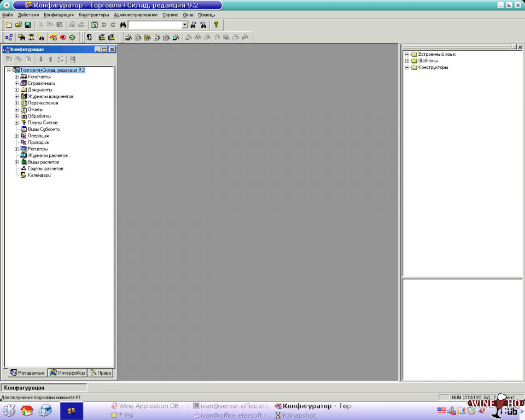The width and height of the screenshot is (525, 420).
Task: Open the Окна menu
Action: (x=188, y=15)
